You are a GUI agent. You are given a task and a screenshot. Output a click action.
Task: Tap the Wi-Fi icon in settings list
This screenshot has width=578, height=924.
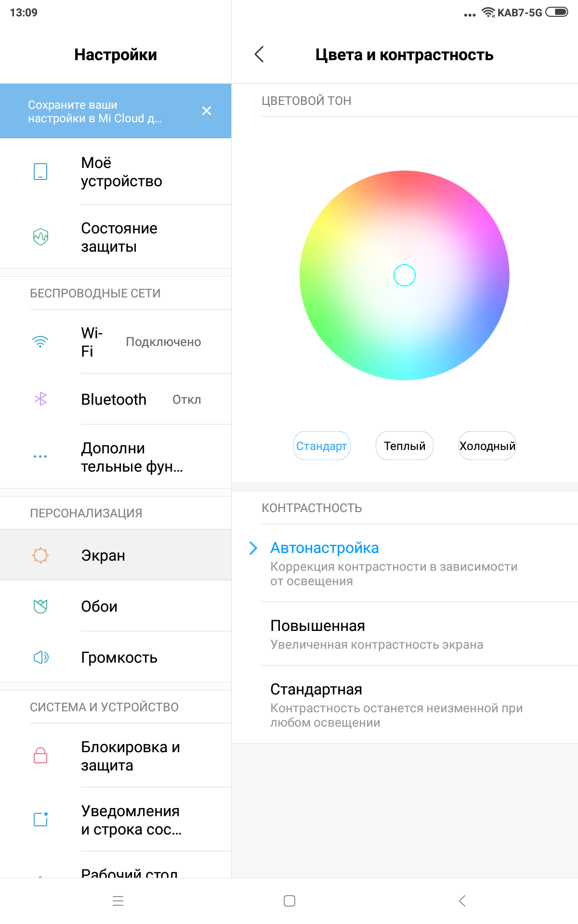40,342
